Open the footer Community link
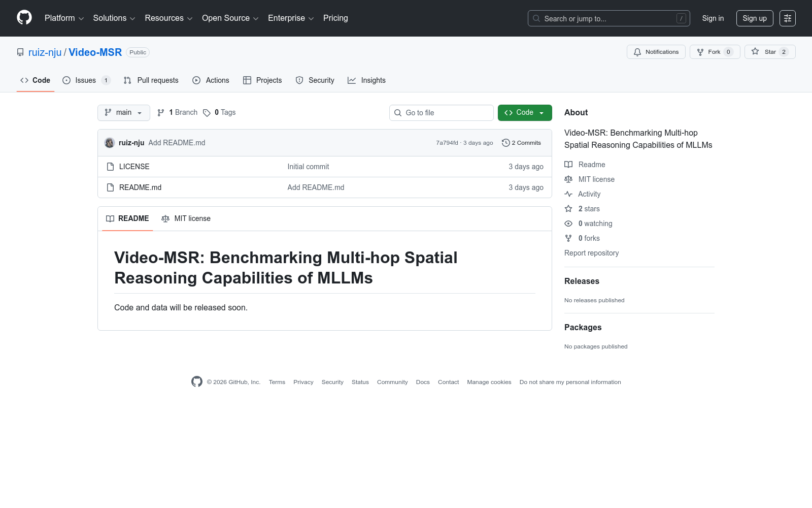Screen dimensions: 812x508 [x=392, y=382]
